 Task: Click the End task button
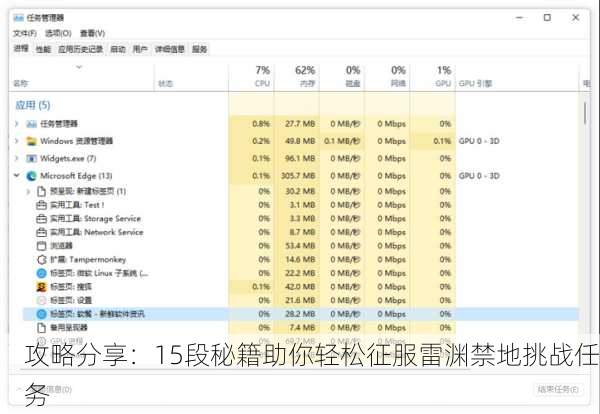[558, 390]
